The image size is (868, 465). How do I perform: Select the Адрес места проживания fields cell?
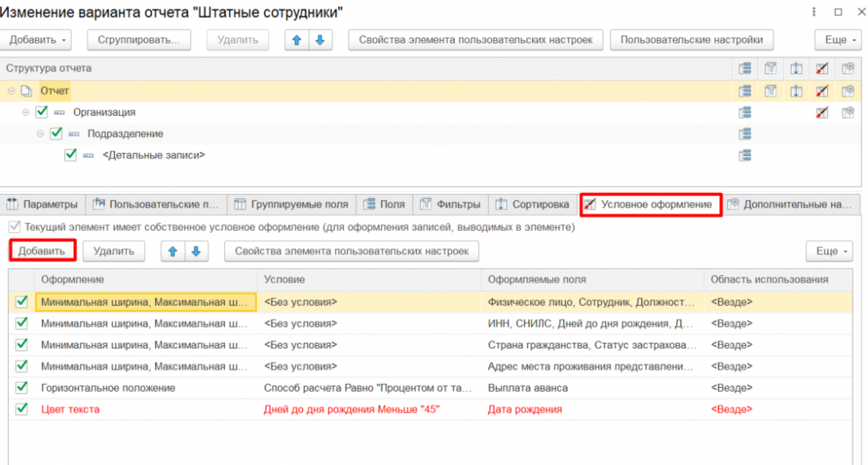[x=591, y=366]
